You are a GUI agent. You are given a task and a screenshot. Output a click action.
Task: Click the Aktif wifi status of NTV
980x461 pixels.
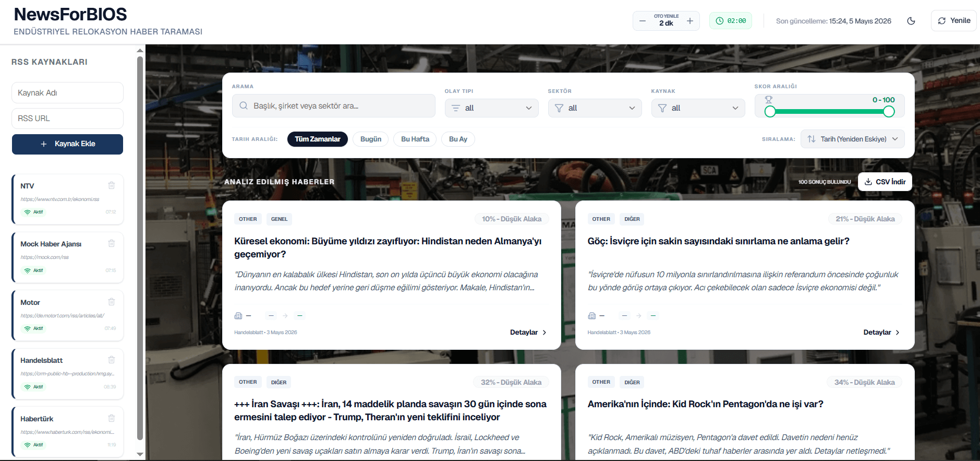33,212
